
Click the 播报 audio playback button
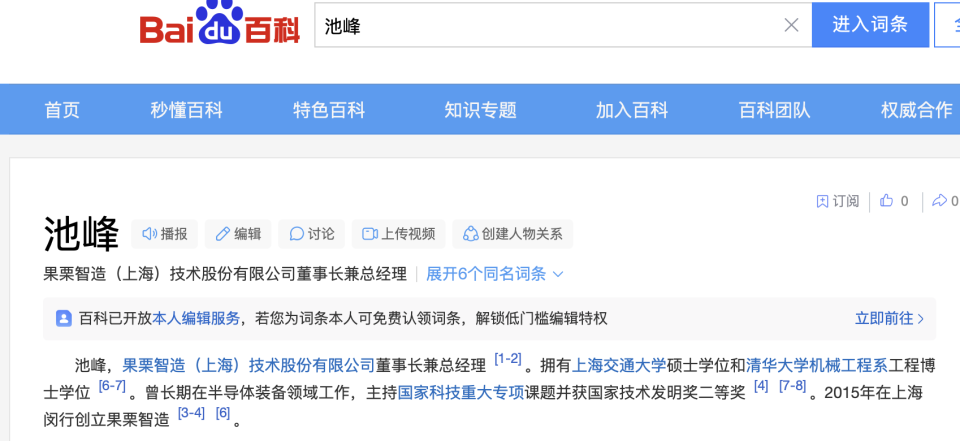click(165, 234)
